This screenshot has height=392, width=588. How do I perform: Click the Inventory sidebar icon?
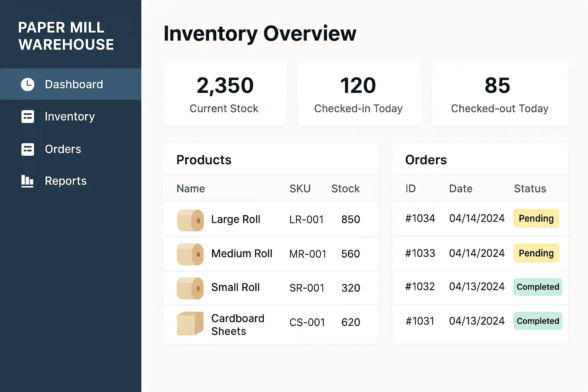[x=28, y=117]
